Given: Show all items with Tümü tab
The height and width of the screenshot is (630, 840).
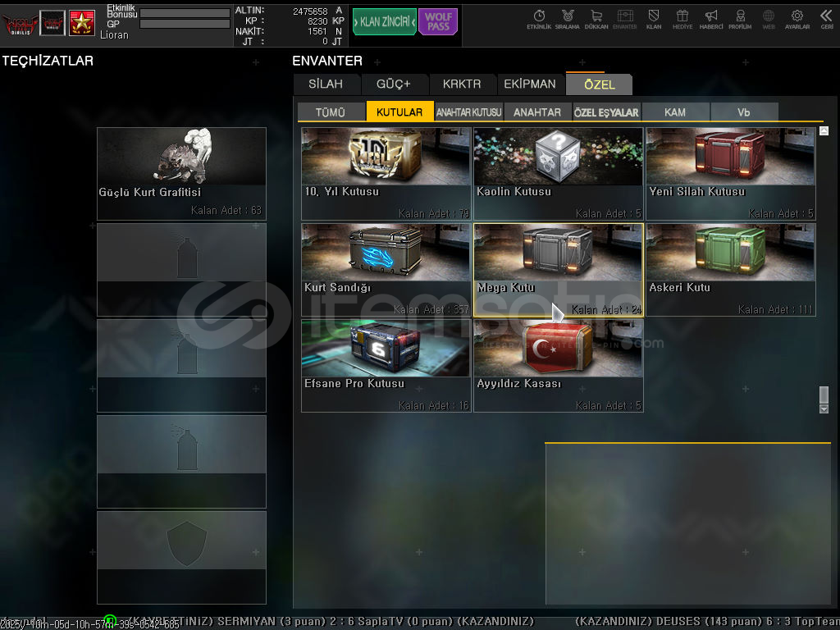Looking at the screenshot, I should pyautogui.click(x=330, y=112).
